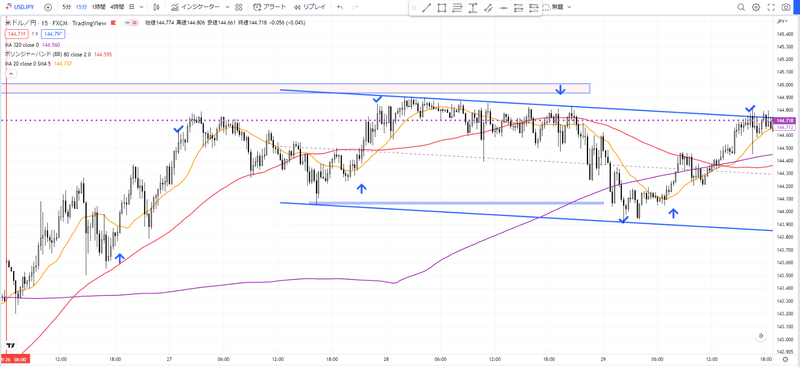The image size is (800, 367).
Task: Add a symbol to compare with the plus icon
Action: [47, 7]
